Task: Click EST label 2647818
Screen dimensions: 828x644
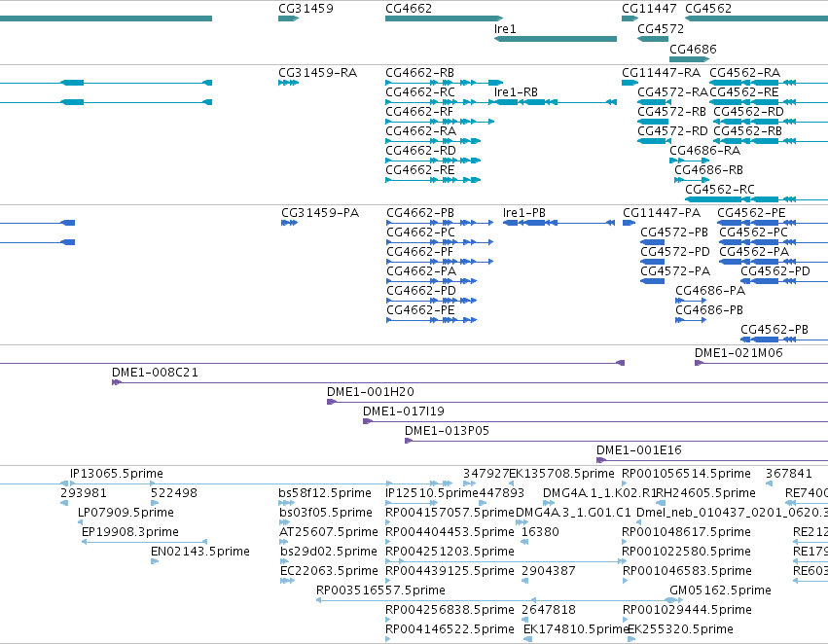Action: 549,610
